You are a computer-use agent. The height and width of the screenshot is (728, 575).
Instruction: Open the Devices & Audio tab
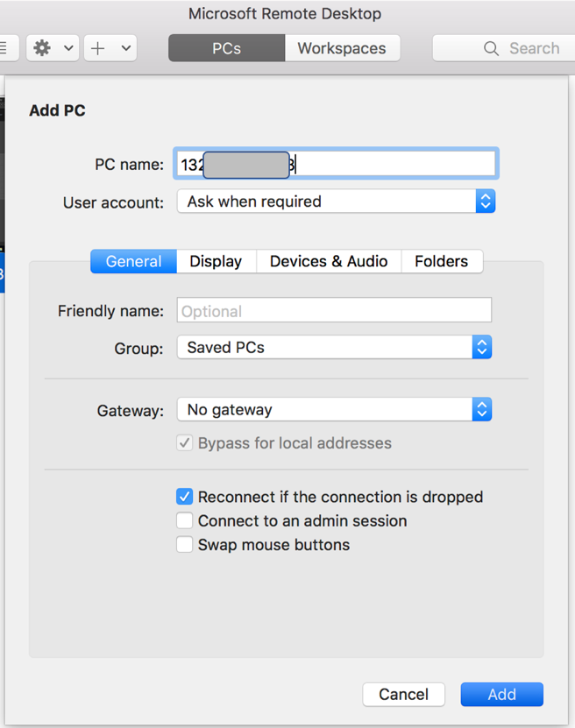(328, 261)
